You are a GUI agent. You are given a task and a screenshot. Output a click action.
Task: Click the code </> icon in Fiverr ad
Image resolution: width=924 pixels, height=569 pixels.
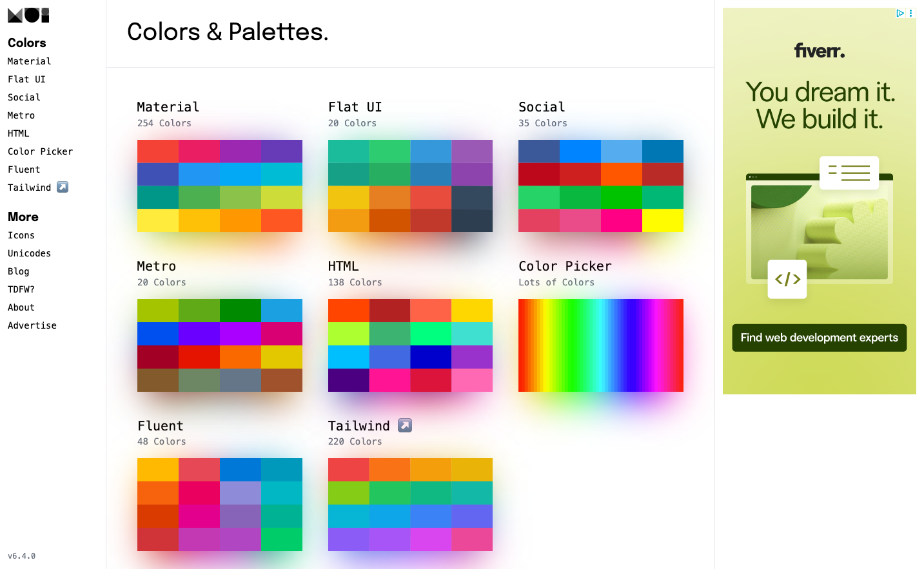[787, 279]
